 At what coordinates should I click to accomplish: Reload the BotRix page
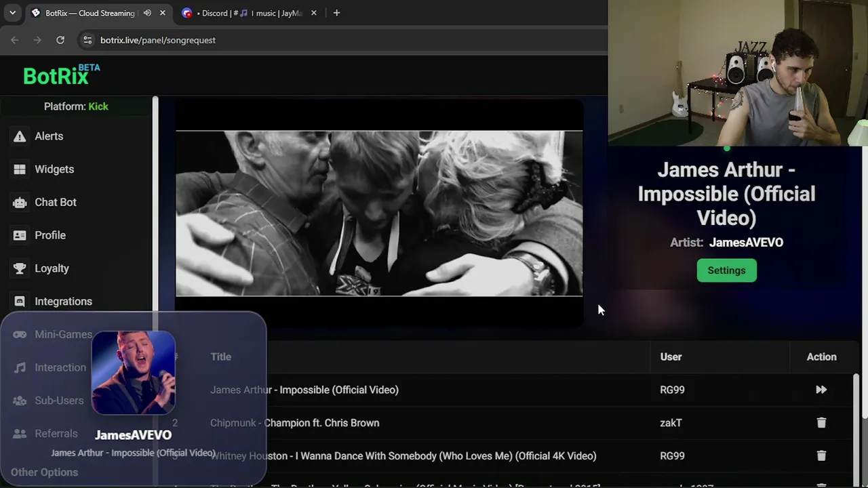[x=60, y=40]
